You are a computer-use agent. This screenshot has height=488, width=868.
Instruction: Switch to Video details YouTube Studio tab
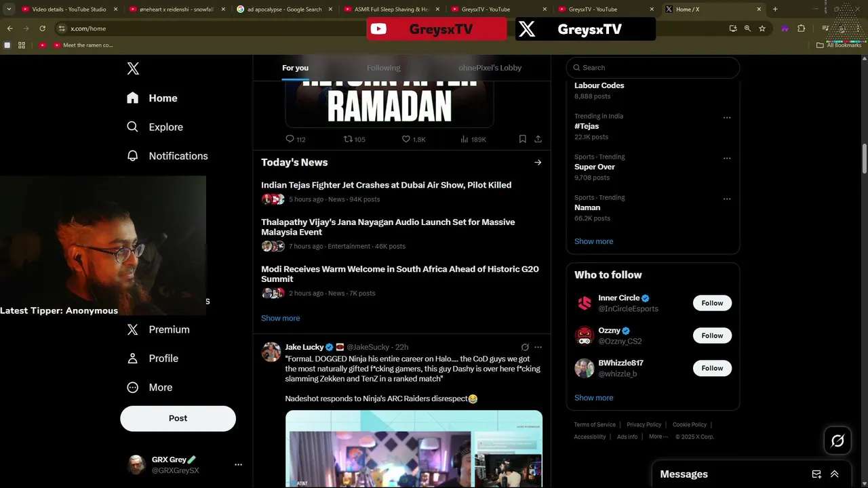[x=69, y=9]
